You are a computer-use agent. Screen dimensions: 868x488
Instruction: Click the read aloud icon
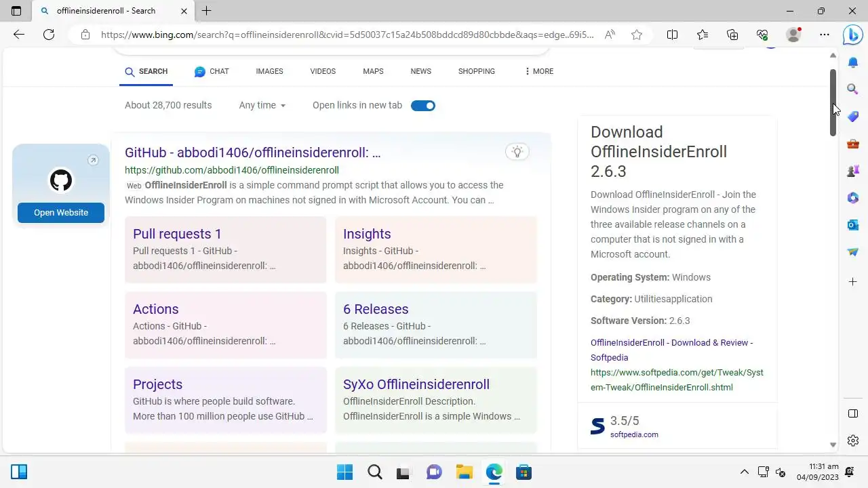point(610,35)
